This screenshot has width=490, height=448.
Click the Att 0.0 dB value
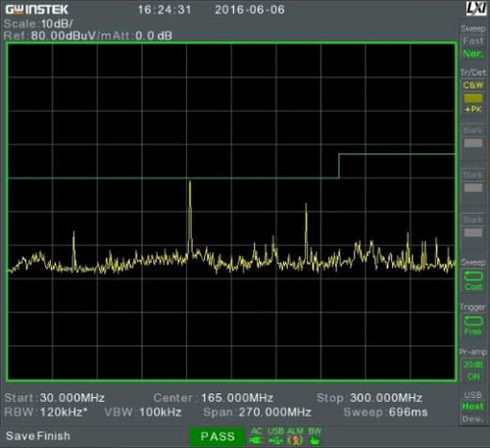click(154, 35)
